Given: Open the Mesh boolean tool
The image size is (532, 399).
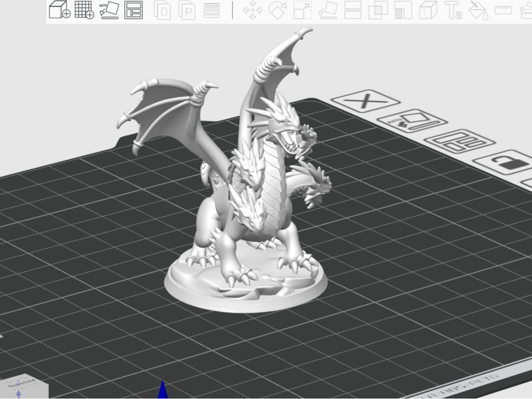Looking at the screenshot, I should [x=378, y=10].
